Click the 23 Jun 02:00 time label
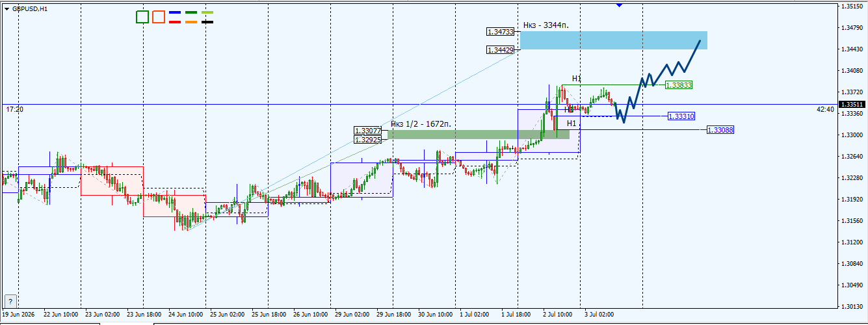The width and height of the screenshot is (868, 325). pos(102,314)
